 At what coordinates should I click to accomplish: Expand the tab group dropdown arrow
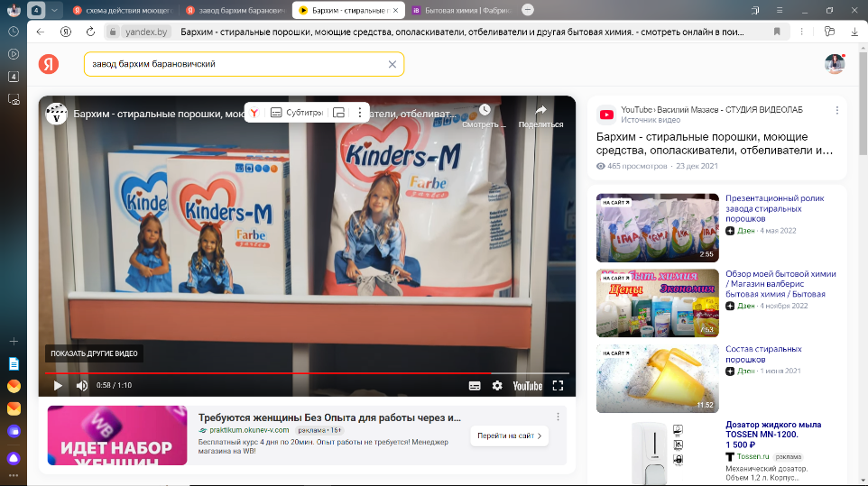tap(54, 10)
